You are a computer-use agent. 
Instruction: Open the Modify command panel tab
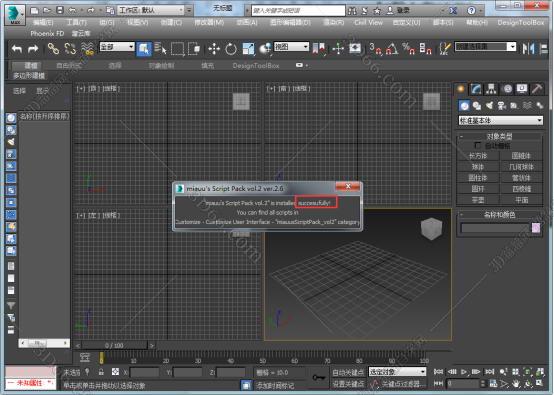coord(476,89)
